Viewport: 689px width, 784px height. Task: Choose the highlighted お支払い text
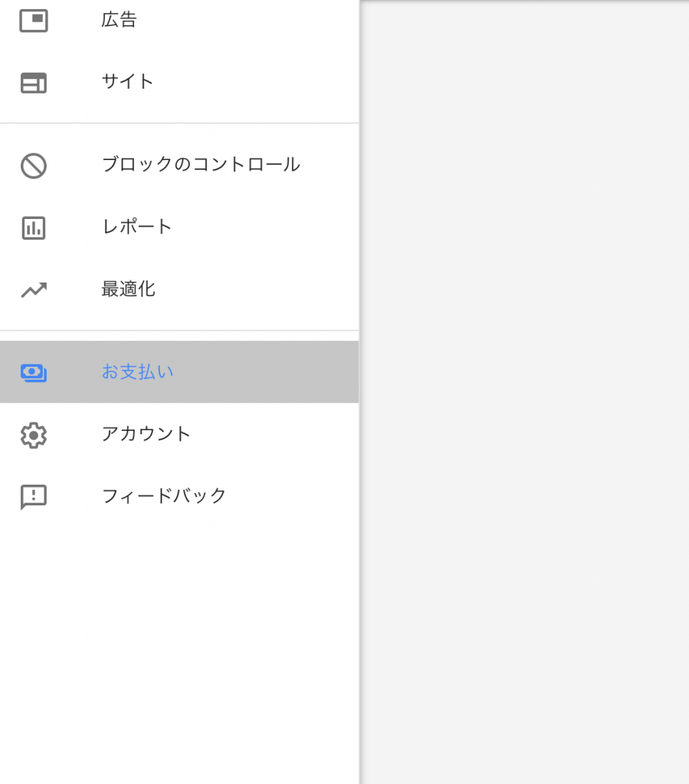click(138, 371)
